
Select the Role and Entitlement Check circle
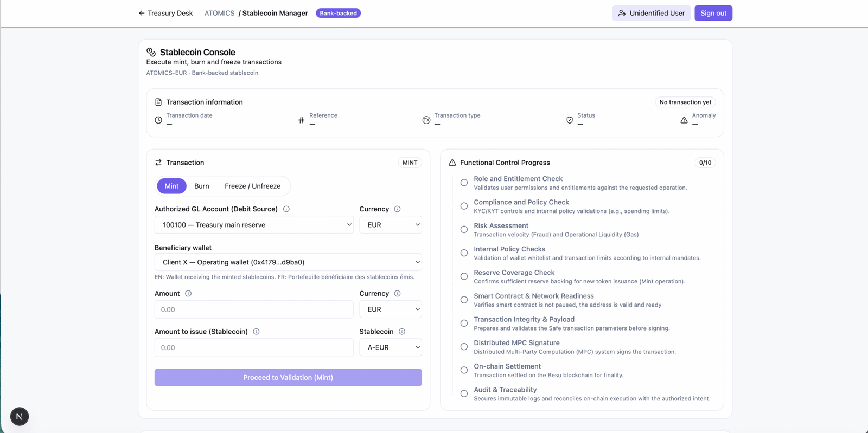464,183
